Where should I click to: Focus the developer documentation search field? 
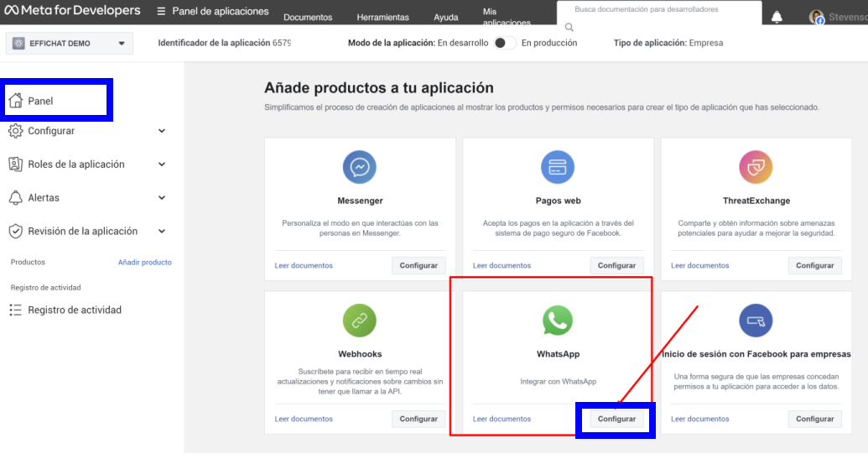coord(658,13)
